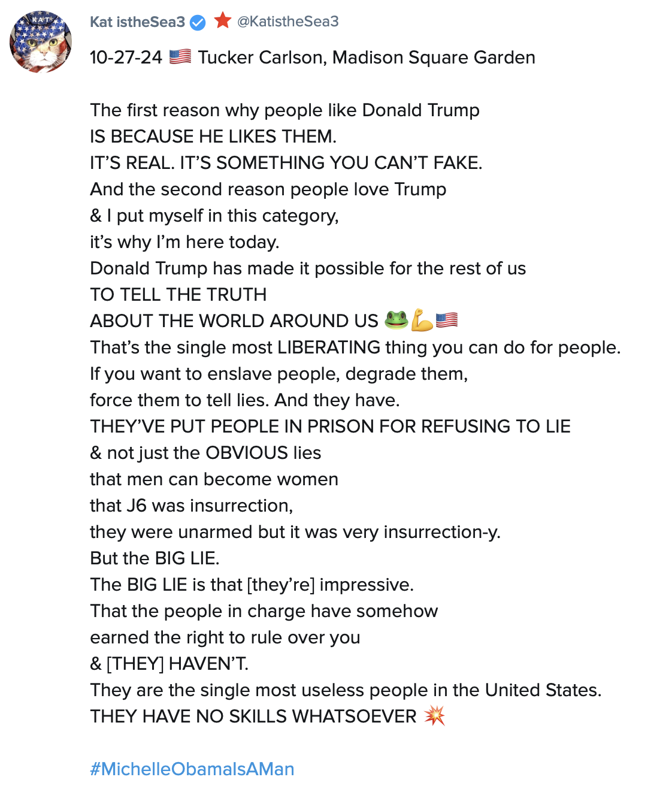Click the flag emoji after the bicep
The image size is (672, 792).
[447, 320]
